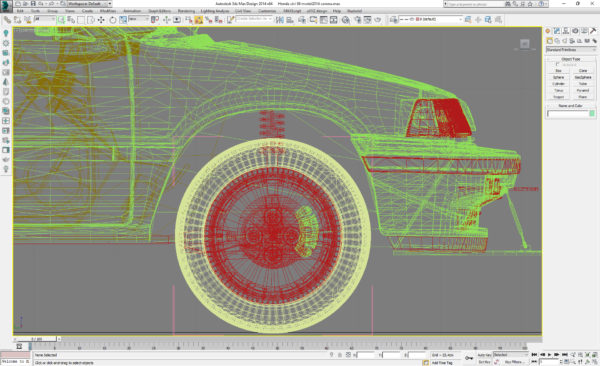Click the Key Filters button
Image resolution: width=600 pixels, height=366 pixels.
pos(514,362)
